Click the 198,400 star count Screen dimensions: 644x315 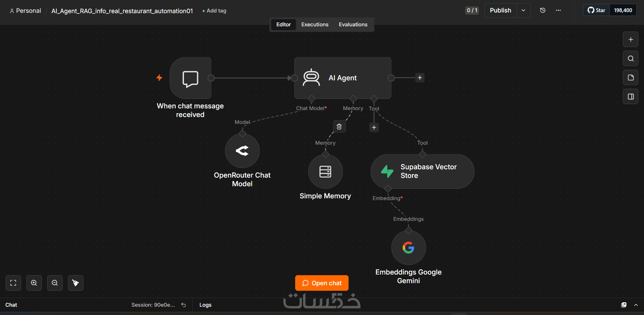pos(623,10)
